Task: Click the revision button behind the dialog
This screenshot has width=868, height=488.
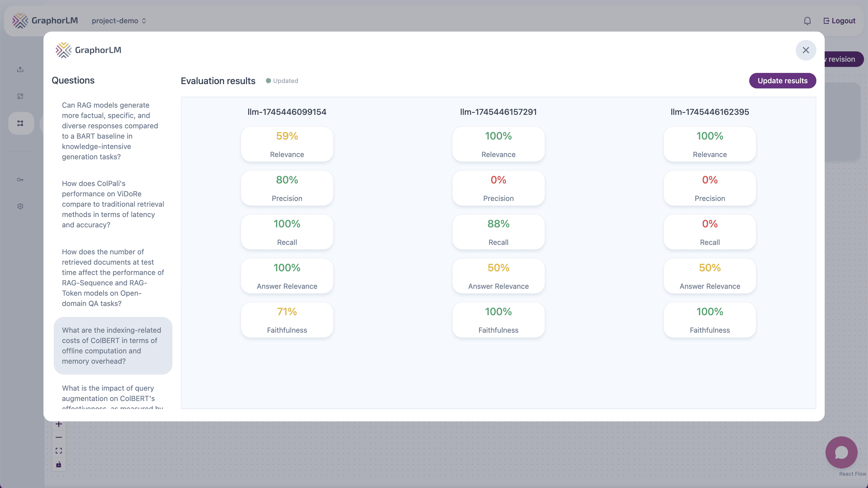Action: coord(844,59)
